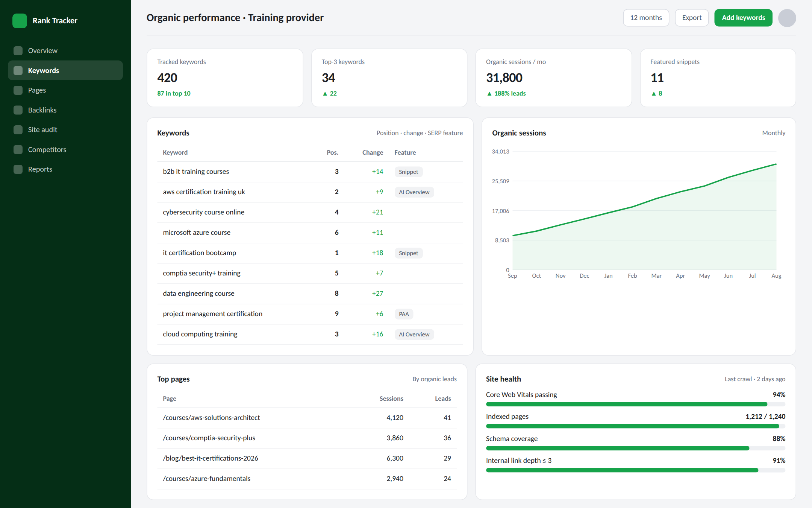This screenshot has width=812, height=508.
Task: Click the Reports sidebar icon
Action: pos(18,169)
